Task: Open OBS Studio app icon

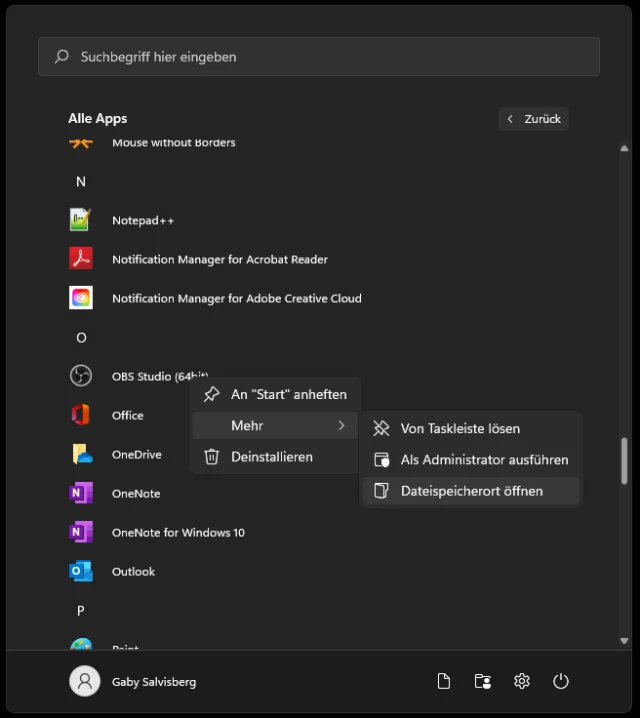Action: (x=81, y=376)
